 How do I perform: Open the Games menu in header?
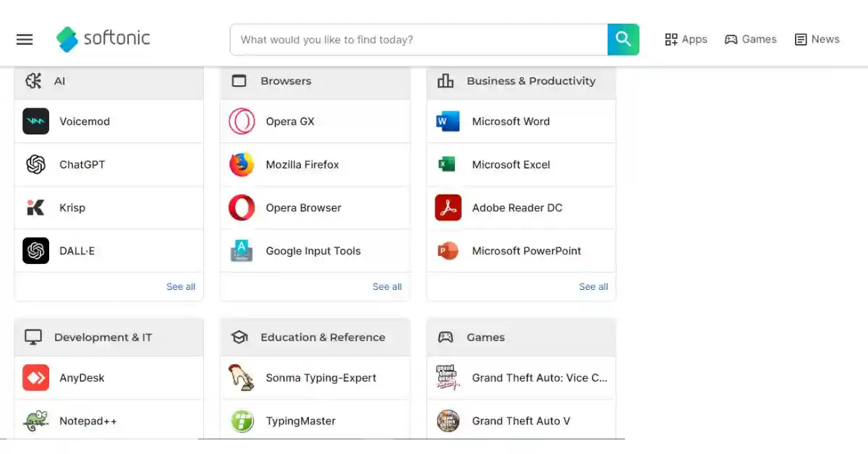tap(751, 39)
